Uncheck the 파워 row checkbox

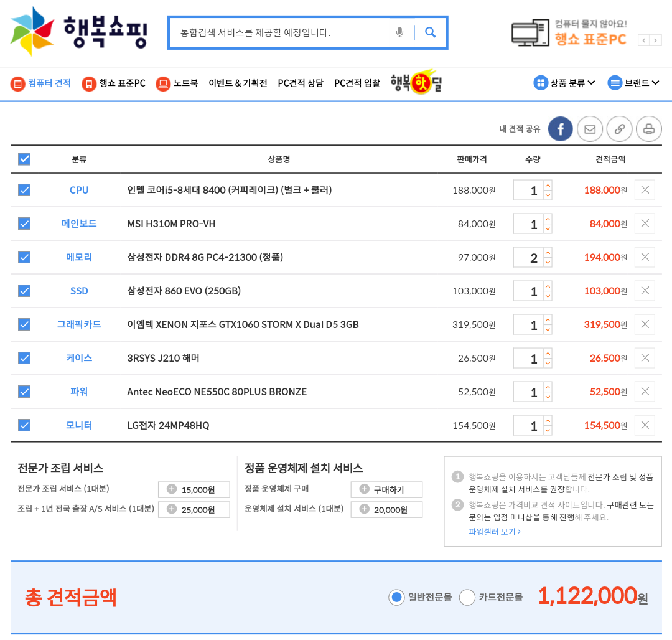[x=24, y=392]
